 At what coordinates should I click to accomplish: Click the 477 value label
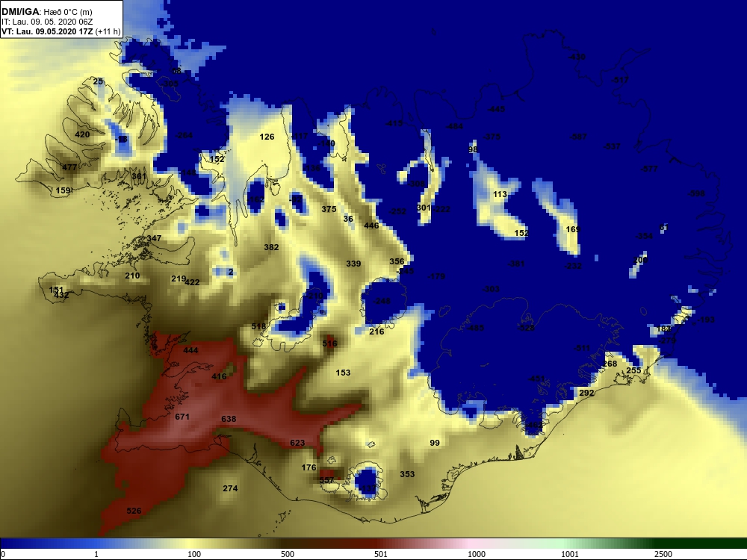(x=69, y=167)
